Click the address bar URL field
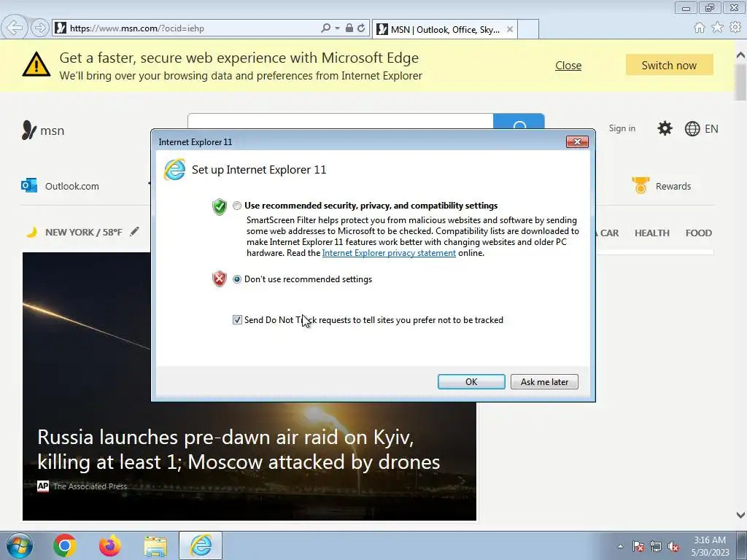The width and height of the screenshot is (747, 560). [x=190, y=28]
